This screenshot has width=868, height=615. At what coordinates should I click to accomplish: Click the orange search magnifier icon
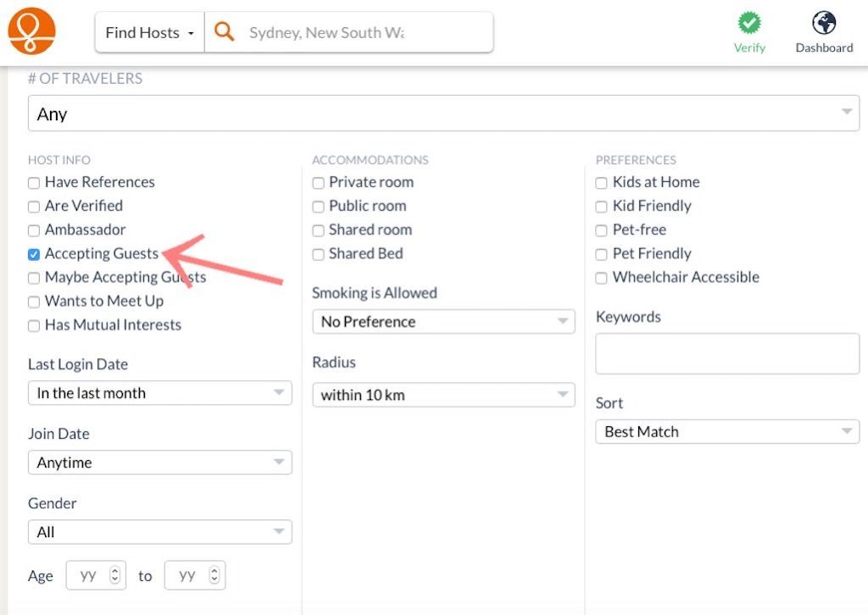tap(224, 31)
